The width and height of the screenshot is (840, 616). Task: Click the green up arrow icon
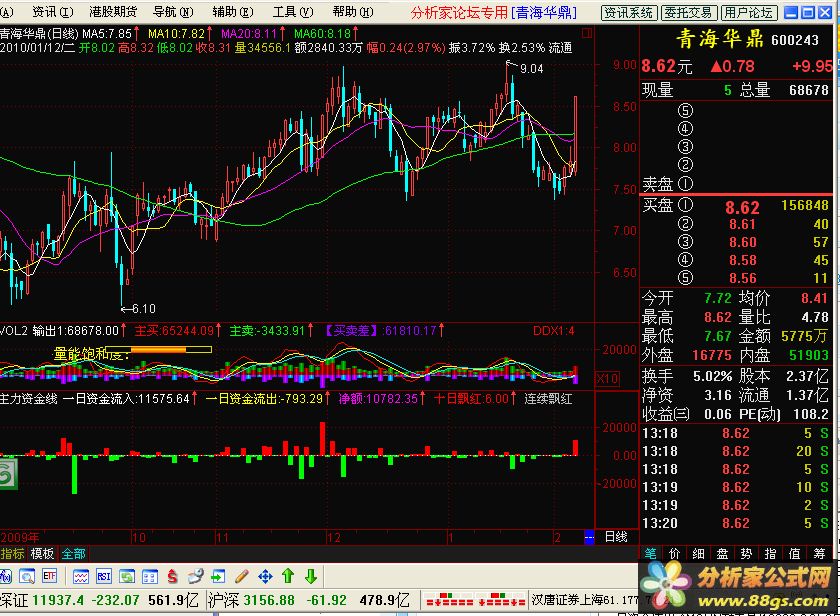[288, 576]
